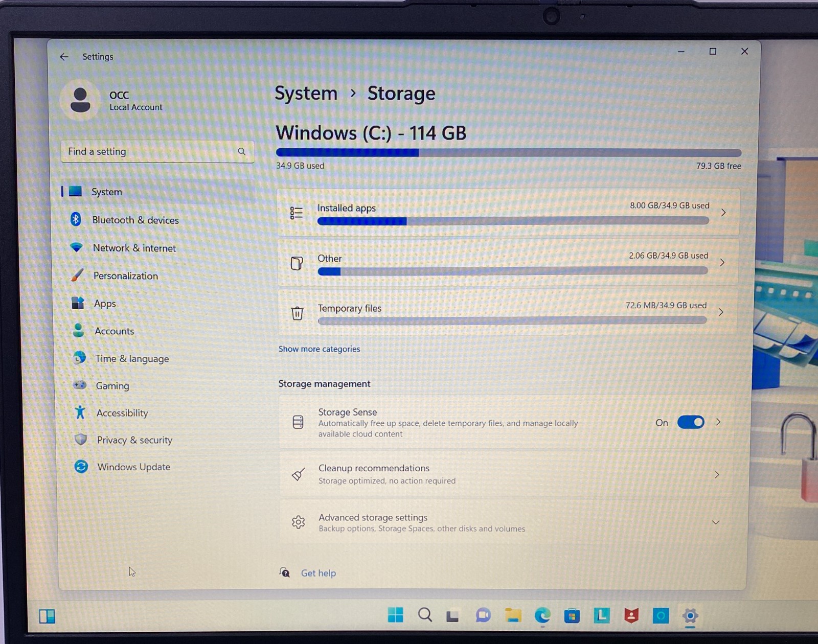
Task: Click the Find a setting search field
Action: tap(157, 151)
